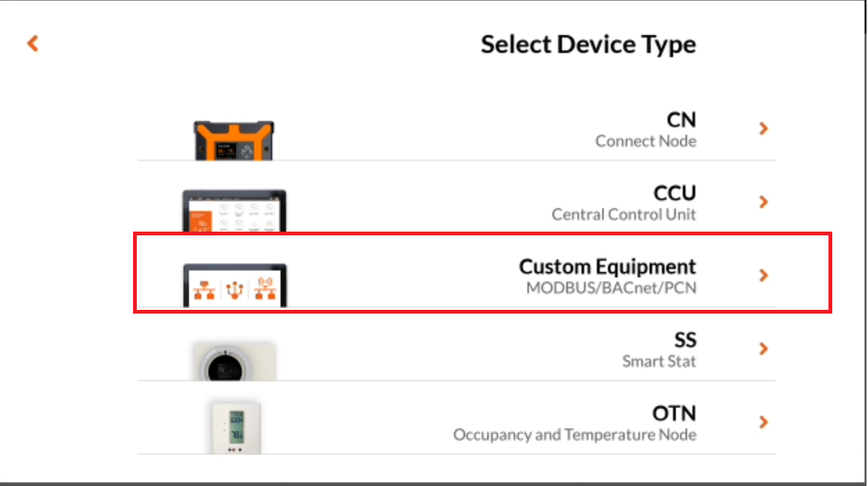Screen dimensions: 868x486
Task: Open the CN row chevron
Action: [x=764, y=129]
